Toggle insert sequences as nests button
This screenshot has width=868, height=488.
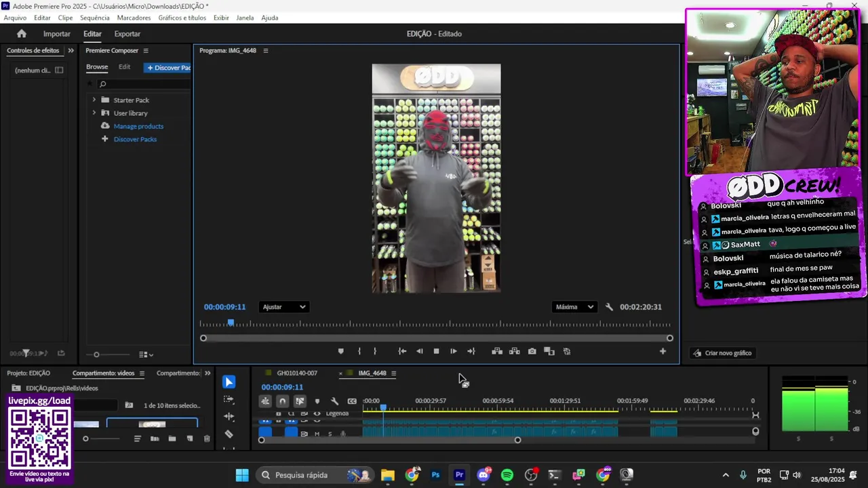tap(265, 401)
